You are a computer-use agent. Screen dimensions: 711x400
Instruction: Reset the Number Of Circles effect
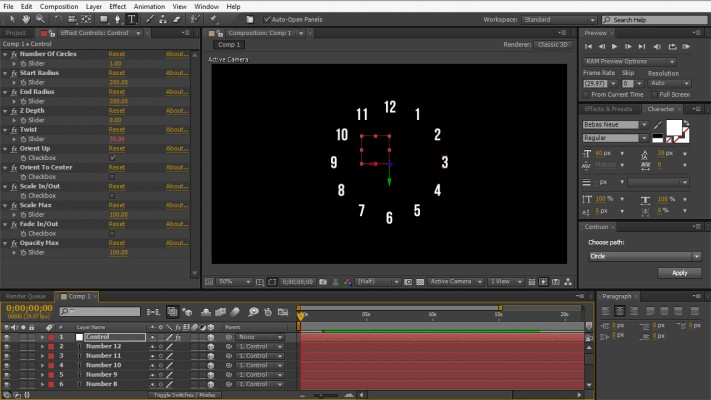pos(117,55)
